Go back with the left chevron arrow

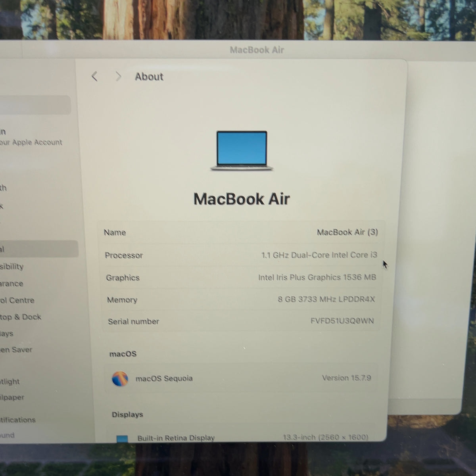94,77
